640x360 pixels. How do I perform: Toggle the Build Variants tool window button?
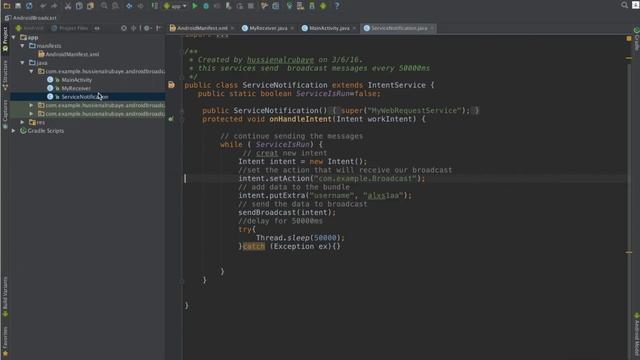[5, 297]
